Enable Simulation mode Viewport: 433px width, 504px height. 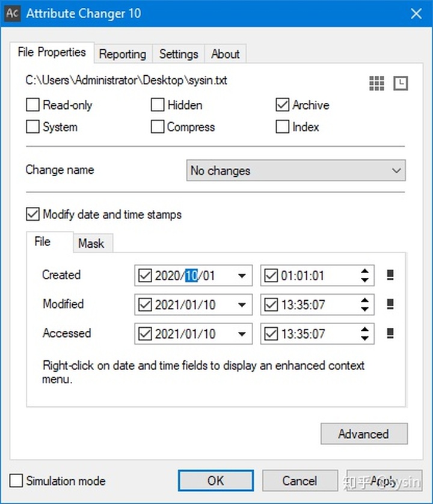(x=16, y=481)
